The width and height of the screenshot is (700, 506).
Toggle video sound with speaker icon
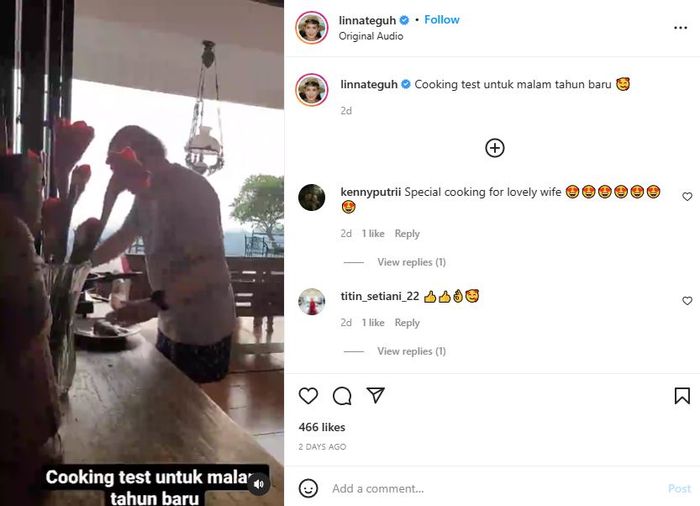click(x=259, y=484)
